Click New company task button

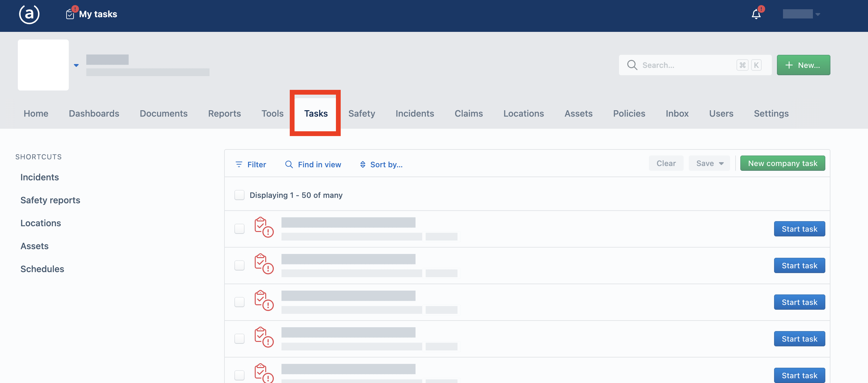tap(782, 163)
